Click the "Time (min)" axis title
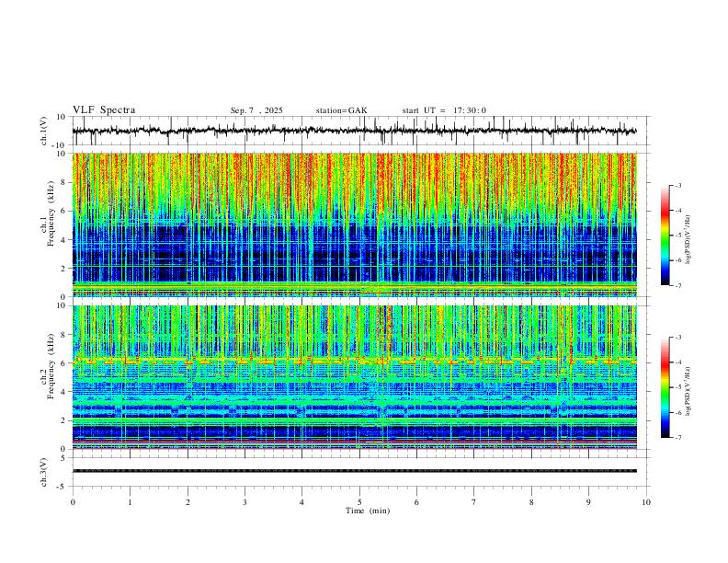728x563 pixels. point(368,511)
